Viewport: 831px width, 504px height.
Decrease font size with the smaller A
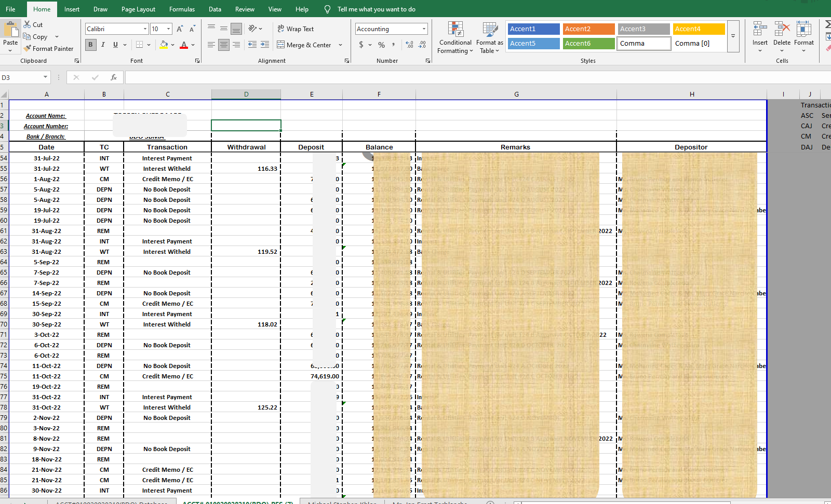192,29
